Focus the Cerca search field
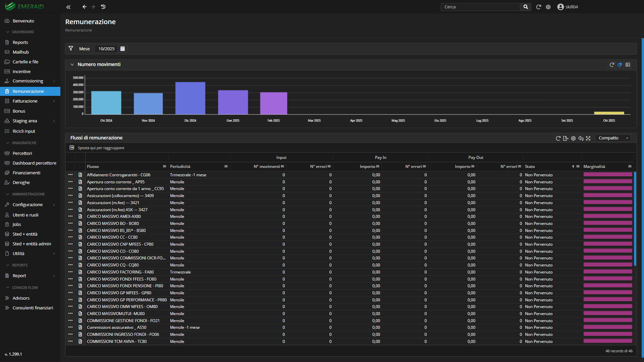The height and width of the screenshot is (362, 644). [x=480, y=7]
